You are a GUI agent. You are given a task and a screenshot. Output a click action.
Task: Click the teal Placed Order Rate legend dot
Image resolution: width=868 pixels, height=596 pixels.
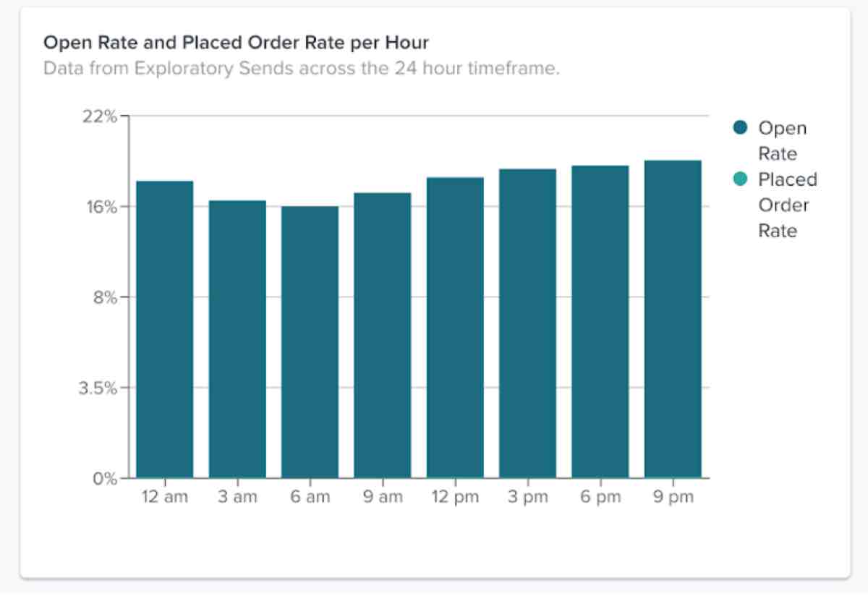(x=740, y=179)
